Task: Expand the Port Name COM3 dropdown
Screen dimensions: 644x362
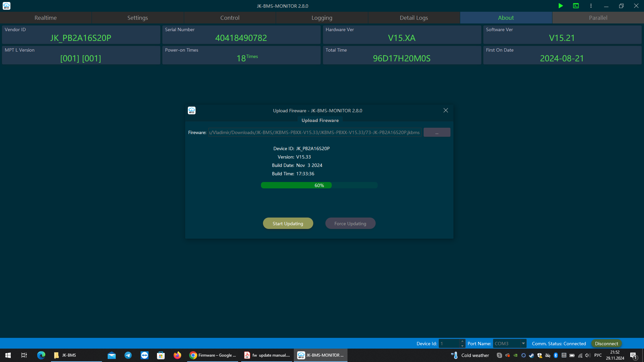Action: pyautogui.click(x=523, y=344)
